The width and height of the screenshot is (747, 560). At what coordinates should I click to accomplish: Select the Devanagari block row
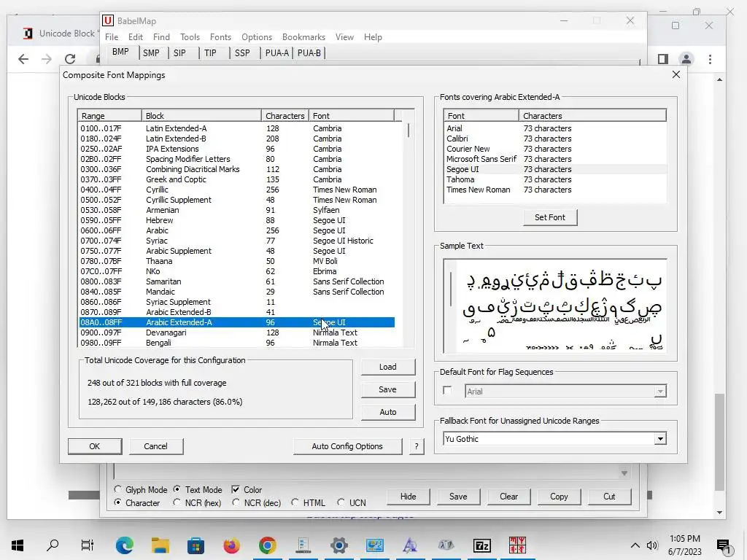(x=236, y=332)
